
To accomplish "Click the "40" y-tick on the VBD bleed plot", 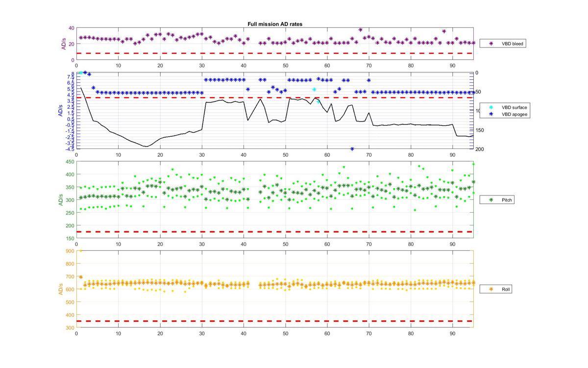I will [x=72, y=28].
